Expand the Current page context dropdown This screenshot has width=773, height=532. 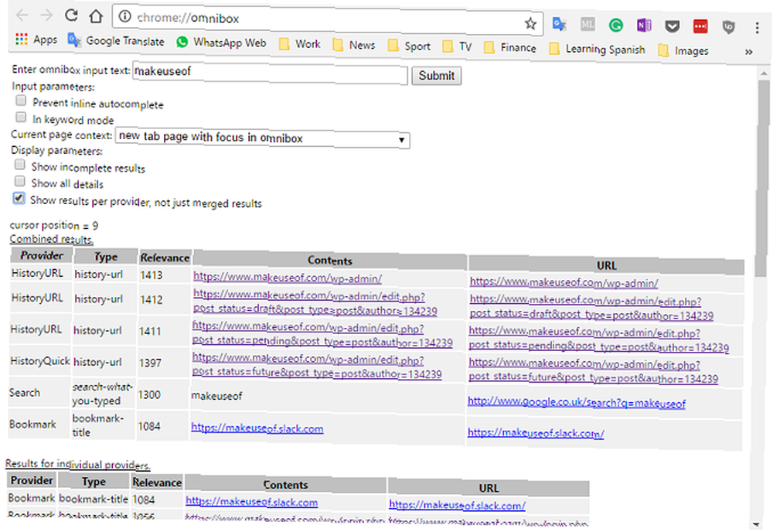tap(262, 138)
